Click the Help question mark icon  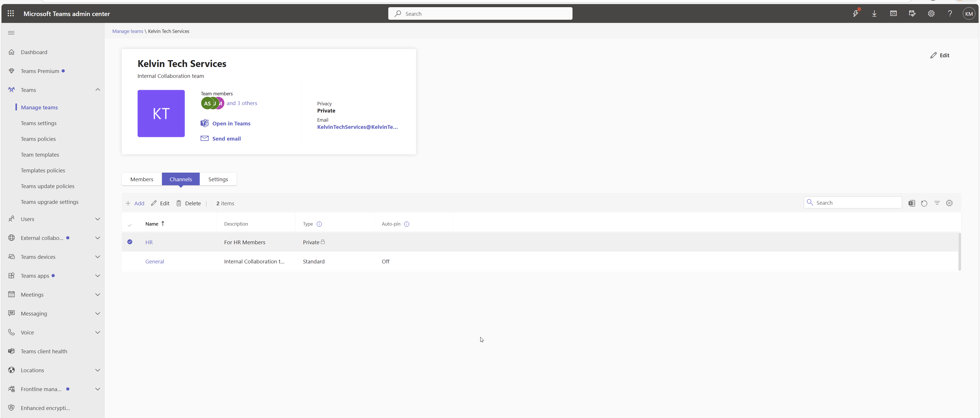950,14
